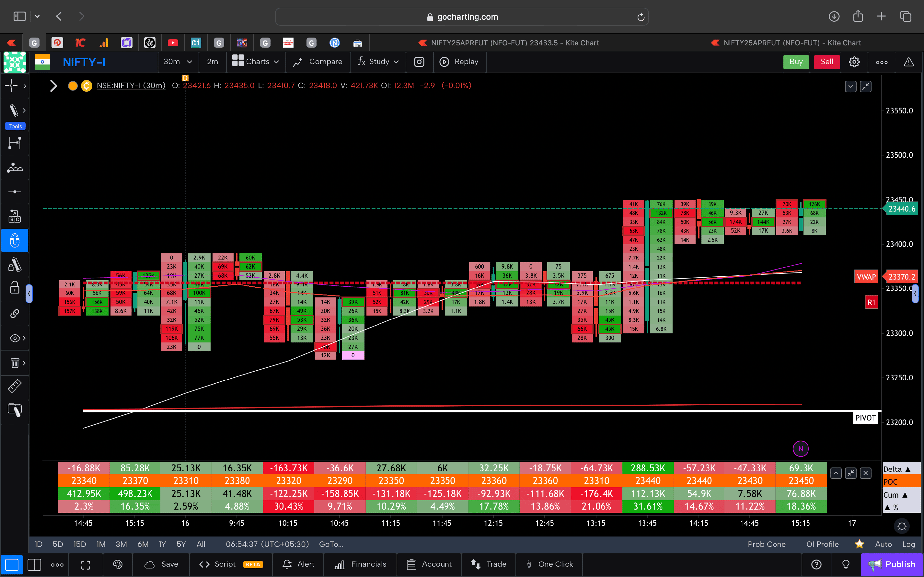Click the ruler measurement tool
Viewport: 924px width, 577px height.
point(15,386)
